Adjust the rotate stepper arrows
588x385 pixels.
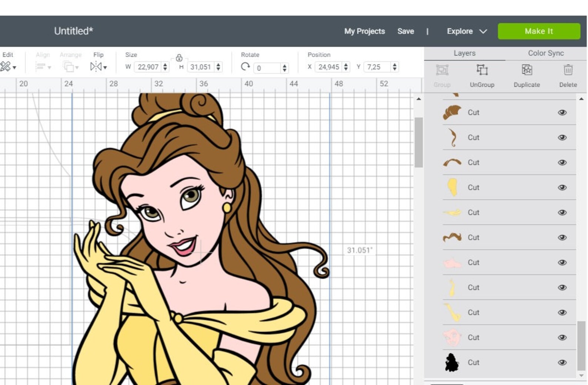click(284, 68)
